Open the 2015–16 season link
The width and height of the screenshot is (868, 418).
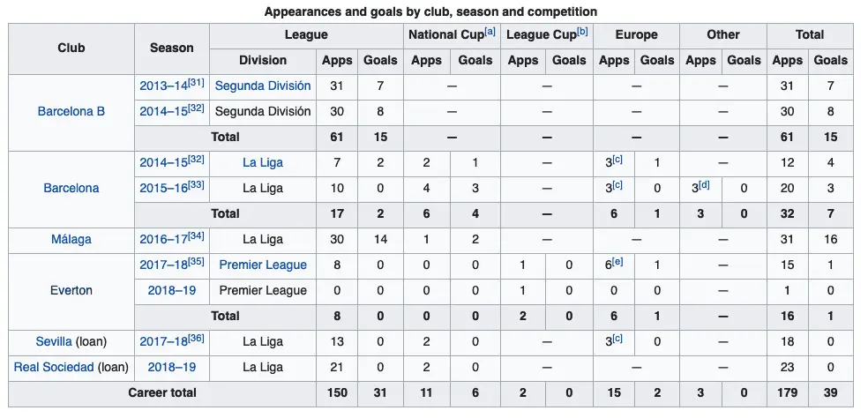(162, 188)
